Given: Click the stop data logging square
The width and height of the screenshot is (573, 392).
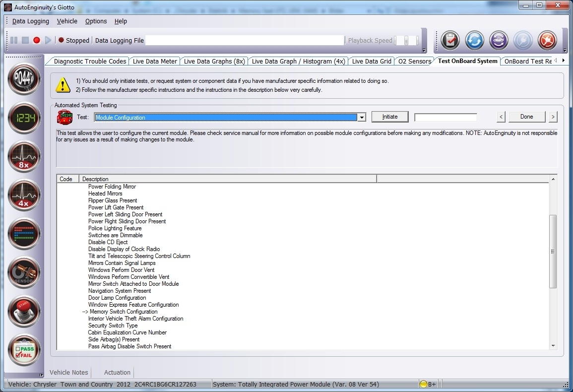Looking at the screenshot, I should pos(25,40).
